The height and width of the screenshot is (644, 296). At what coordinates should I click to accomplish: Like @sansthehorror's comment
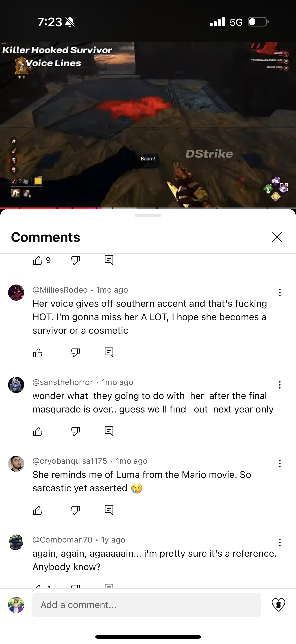click(38, 432)
